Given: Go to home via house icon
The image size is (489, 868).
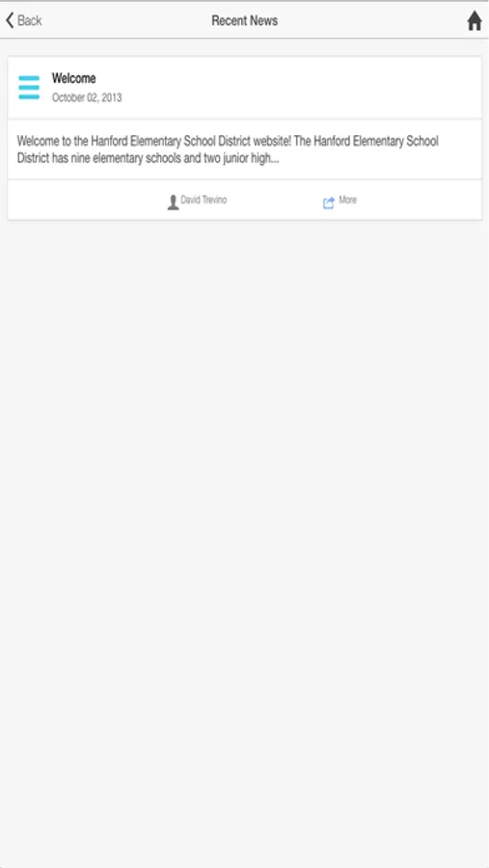Looking at the screenshot, I should (x=475, y=20).
